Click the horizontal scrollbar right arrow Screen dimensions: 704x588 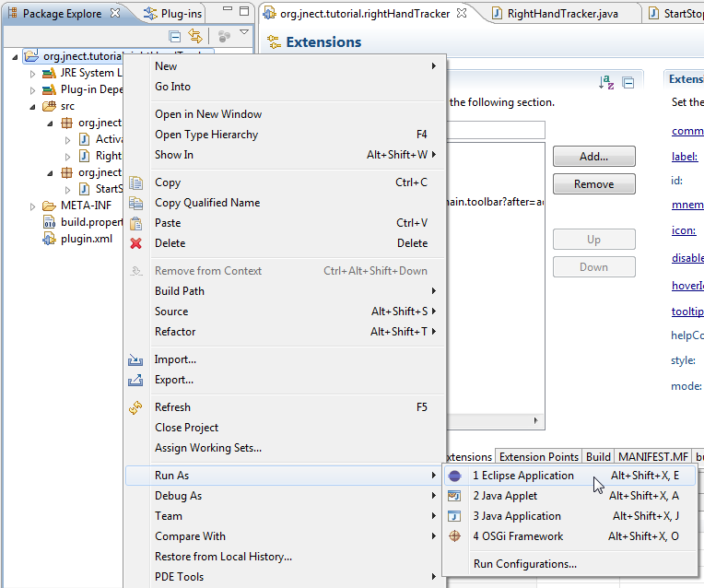point(535,421)
